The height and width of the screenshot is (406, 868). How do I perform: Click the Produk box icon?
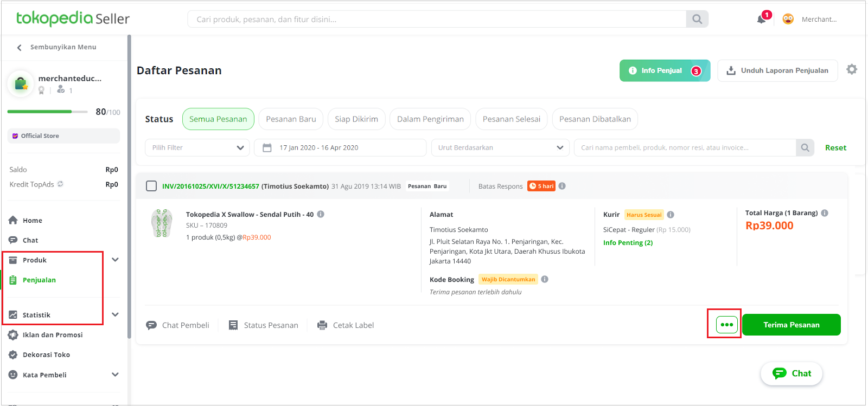point(13,260)
